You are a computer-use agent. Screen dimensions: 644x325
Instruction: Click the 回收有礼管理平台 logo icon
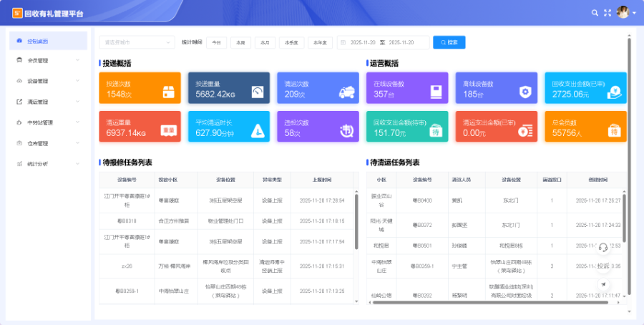[x=17, y=13]
